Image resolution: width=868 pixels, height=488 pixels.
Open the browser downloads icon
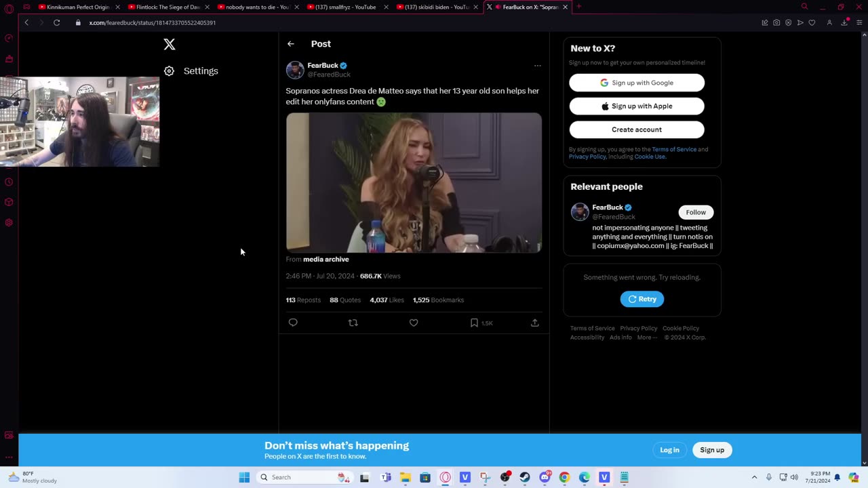pyautogui.click(x=844, y=22)
